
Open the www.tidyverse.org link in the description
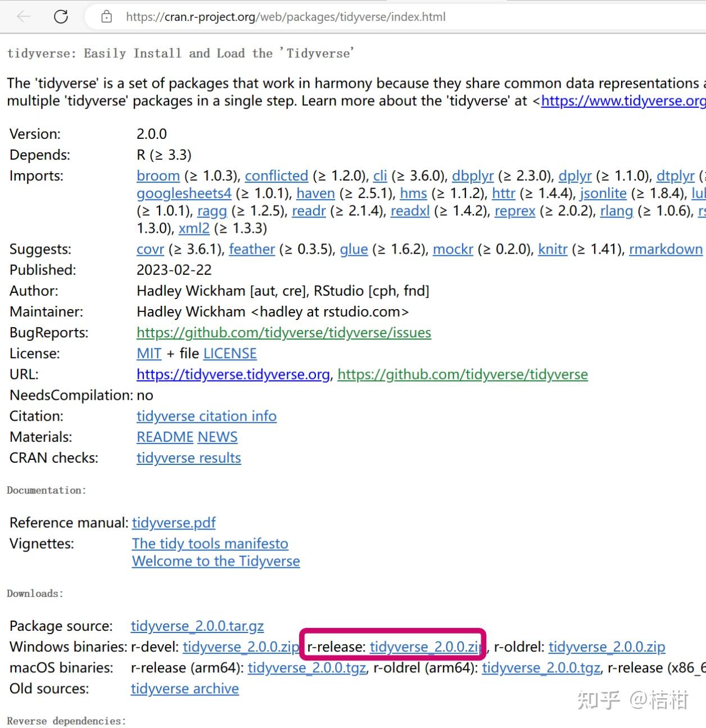tap(623, 101)
